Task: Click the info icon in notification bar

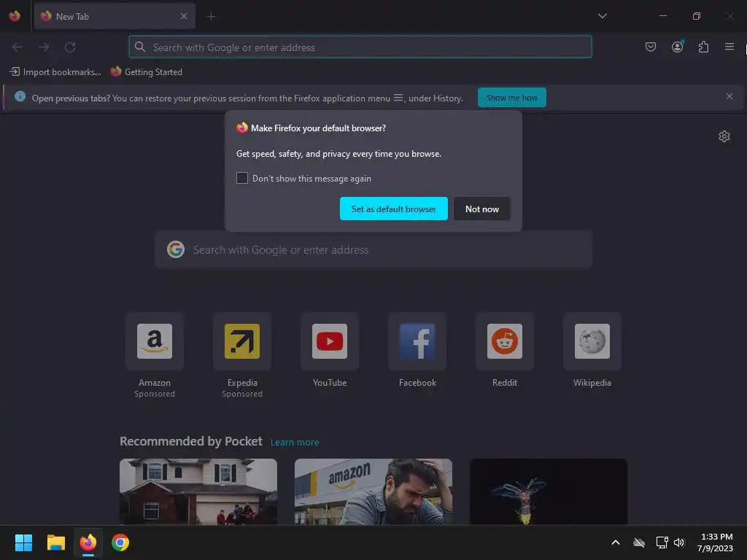Action: click(20, 96)
